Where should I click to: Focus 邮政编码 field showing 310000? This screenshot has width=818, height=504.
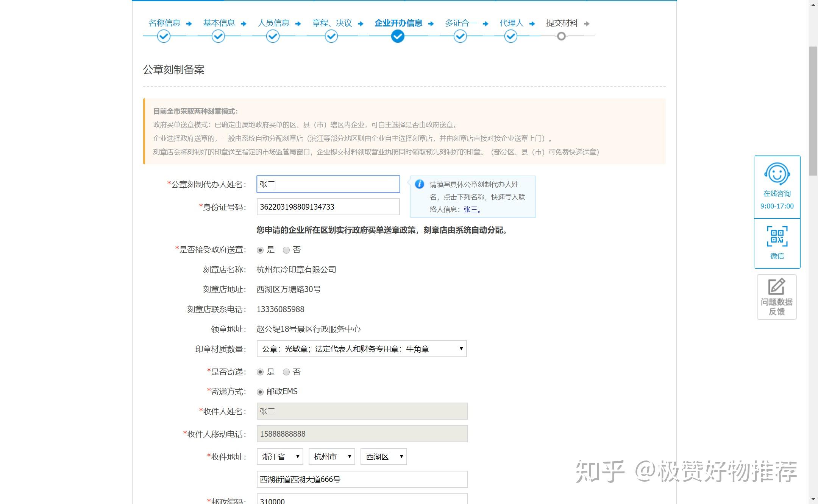pos(362,499)
